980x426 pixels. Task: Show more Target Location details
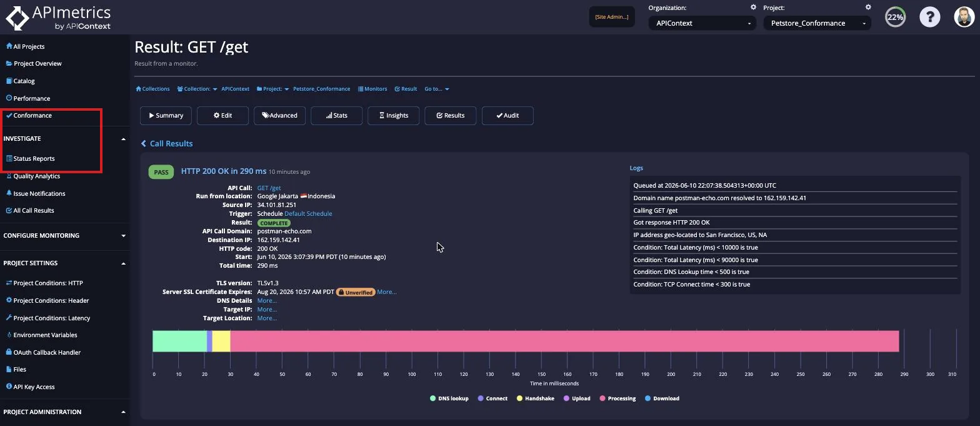(x=267, y=318)
